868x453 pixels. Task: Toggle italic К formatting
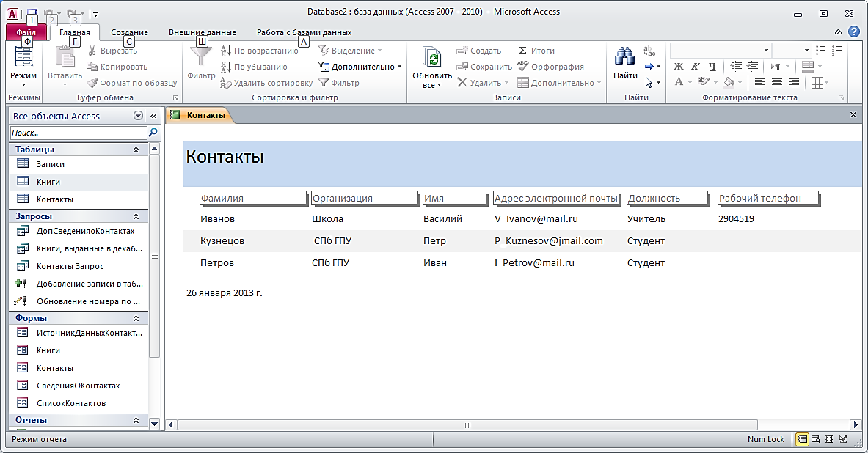point(696,67)
